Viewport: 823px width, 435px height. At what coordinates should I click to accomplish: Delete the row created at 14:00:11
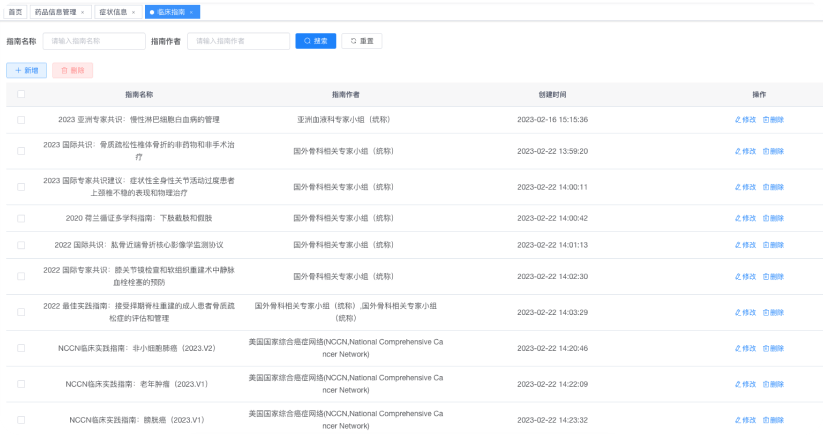click(x=773, y=187)
